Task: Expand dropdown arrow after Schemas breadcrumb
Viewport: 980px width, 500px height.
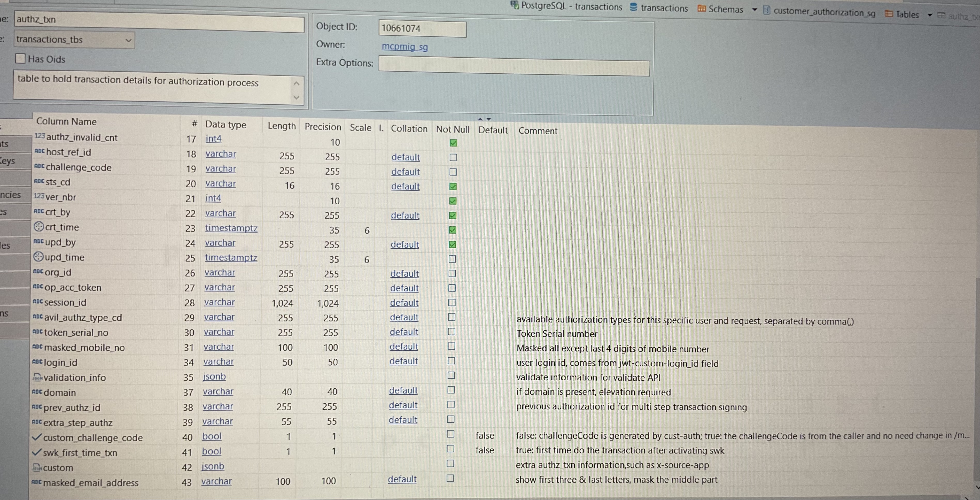Action: coord(755,10)
